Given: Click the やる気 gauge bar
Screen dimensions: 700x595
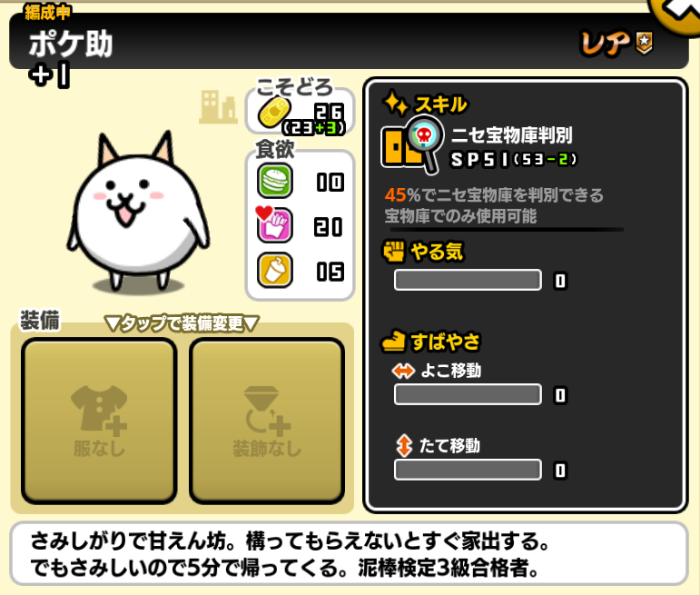Looking at the screenshot, I should (x=468, y=280).
